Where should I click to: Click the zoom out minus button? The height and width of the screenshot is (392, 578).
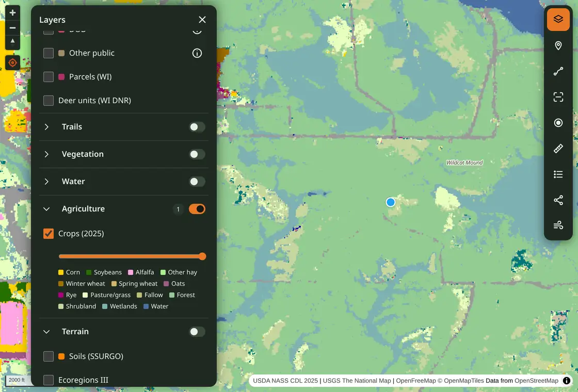click(12, 28)
